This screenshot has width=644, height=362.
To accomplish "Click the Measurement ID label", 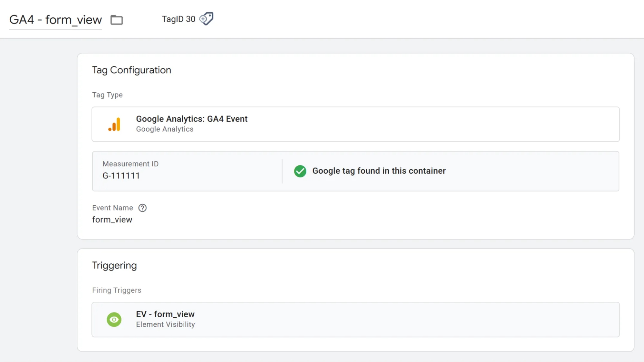I will click(130, 164).
